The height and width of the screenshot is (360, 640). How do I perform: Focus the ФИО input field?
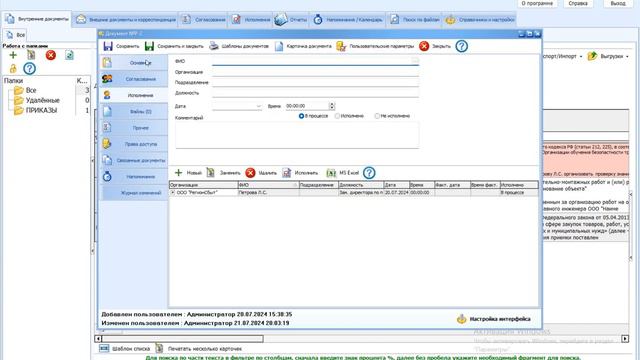(315, 61)
